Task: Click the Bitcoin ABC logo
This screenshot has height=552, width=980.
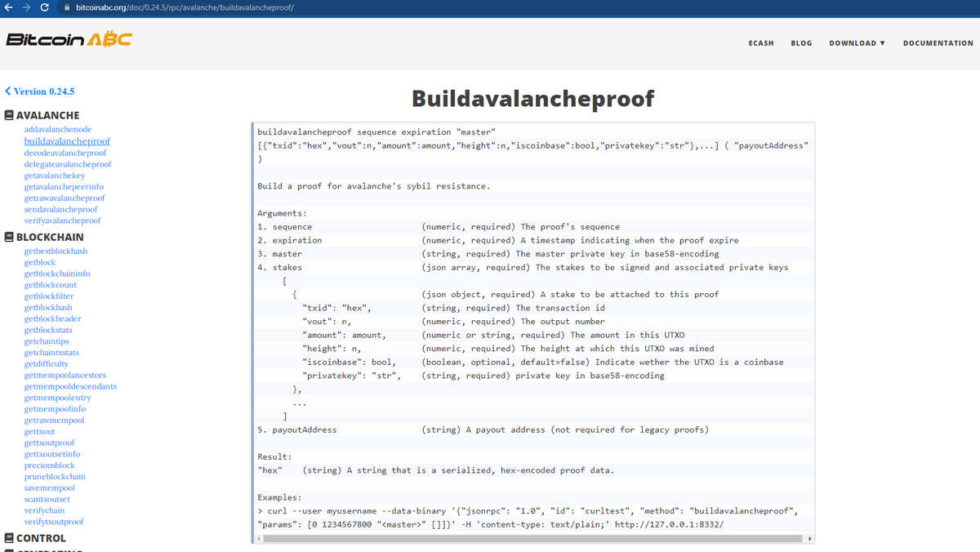Action: [69, 40]
